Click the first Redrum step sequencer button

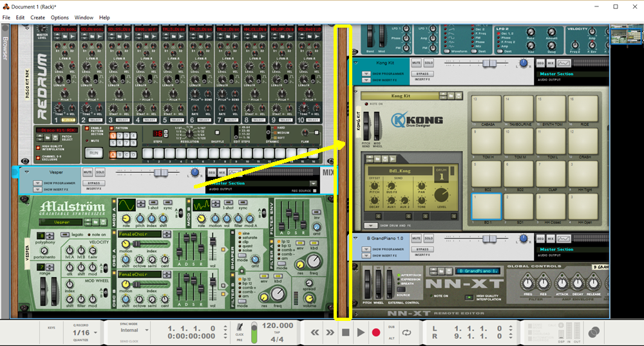tap(147, 153)
